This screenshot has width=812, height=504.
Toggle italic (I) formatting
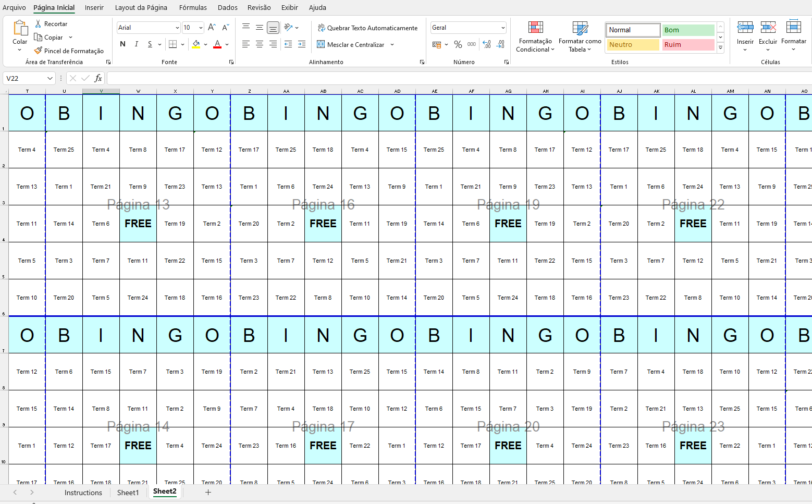point(137,44)
